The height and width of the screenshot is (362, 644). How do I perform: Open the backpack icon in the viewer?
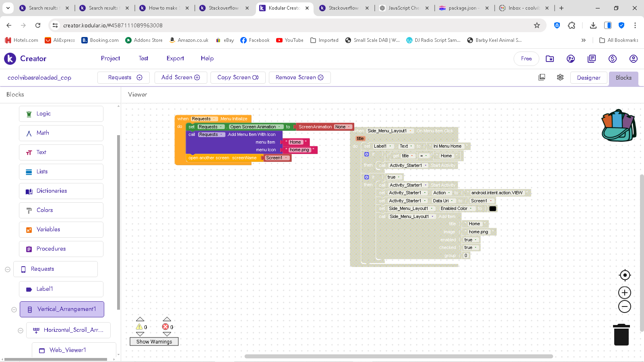[619, 125]
